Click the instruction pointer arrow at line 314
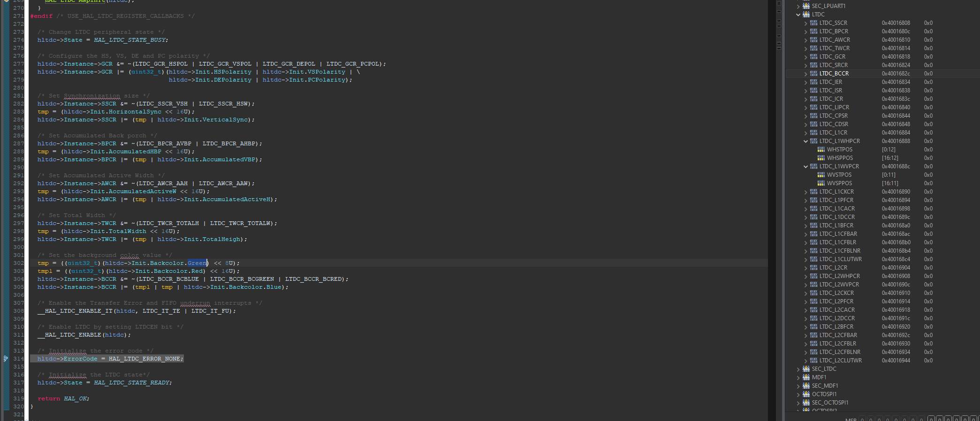980x421 pixels. [x=6, y=359]
